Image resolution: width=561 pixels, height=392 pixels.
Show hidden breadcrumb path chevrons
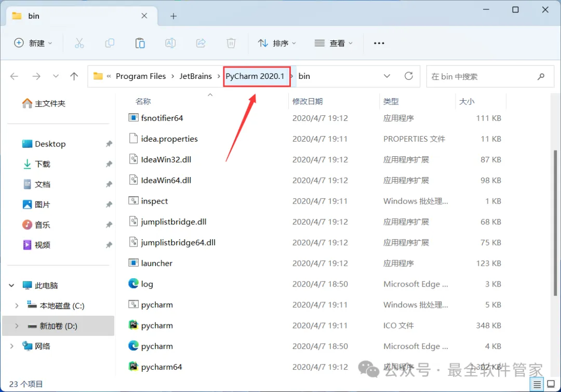[x=109, y=76]
